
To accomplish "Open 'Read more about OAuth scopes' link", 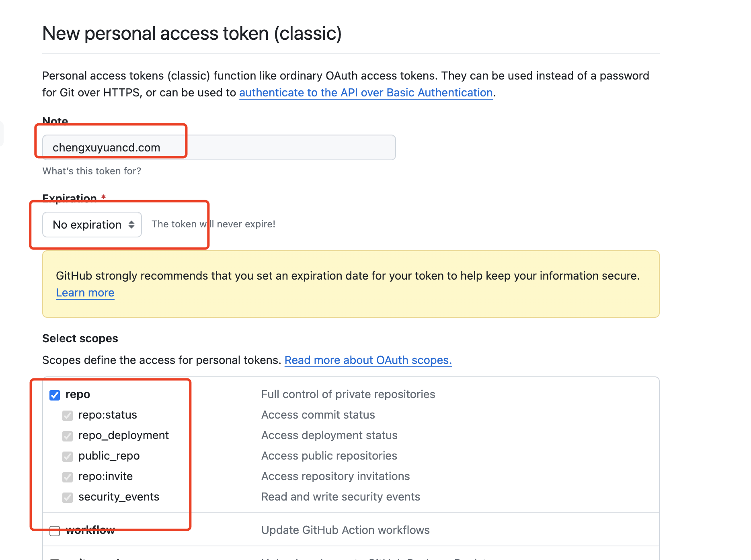I will pyautogui.click(x=368, y=360).
